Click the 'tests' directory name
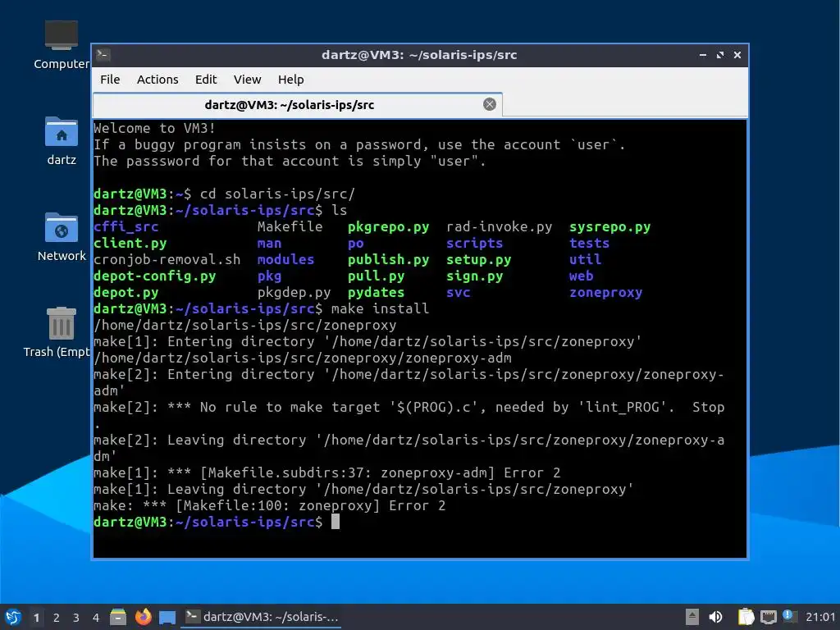840x630 pixels. [x=589, y=243]
